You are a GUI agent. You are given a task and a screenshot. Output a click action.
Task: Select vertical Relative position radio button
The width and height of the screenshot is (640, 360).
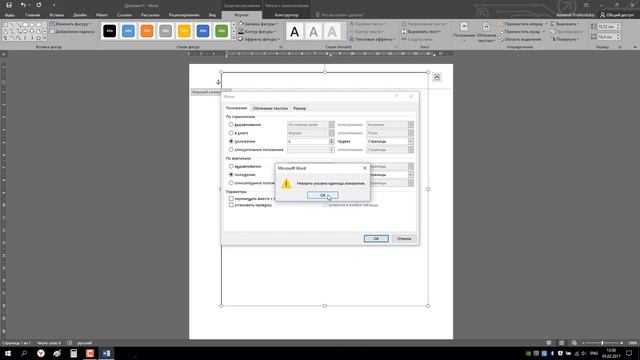[231, 183]
